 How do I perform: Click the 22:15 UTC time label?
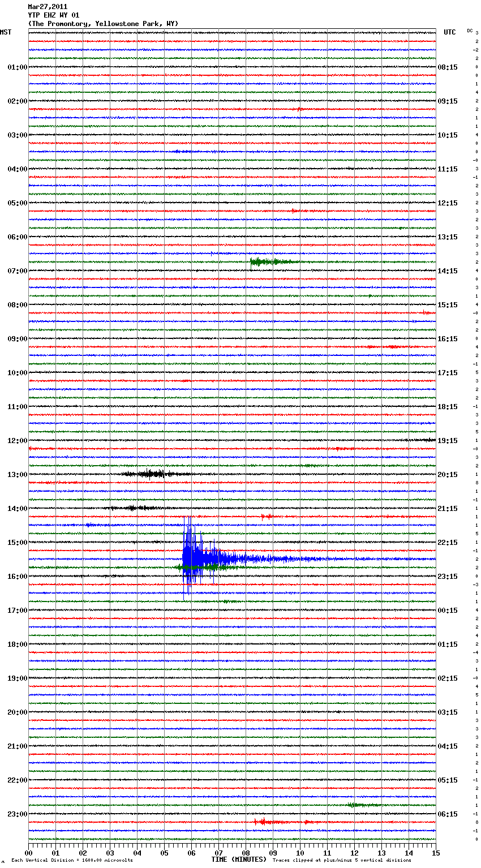(x=448, y=542)
